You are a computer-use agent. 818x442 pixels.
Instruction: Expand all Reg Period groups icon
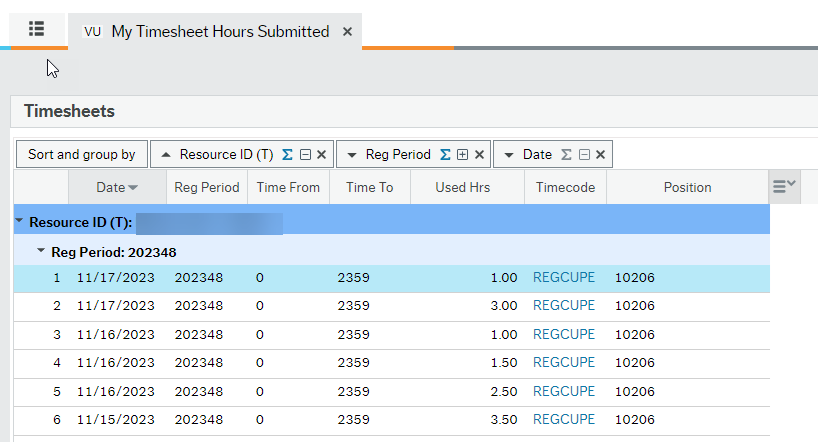pyautogui.click(x=462, y=154)
